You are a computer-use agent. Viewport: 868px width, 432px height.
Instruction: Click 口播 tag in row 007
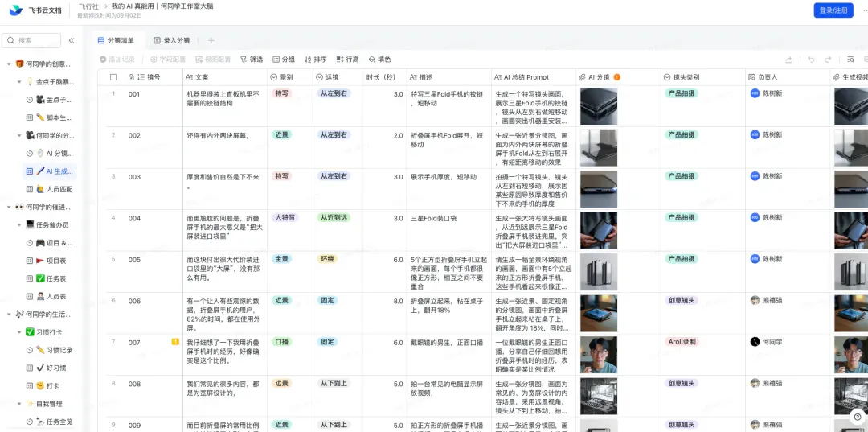click(281, 342)
